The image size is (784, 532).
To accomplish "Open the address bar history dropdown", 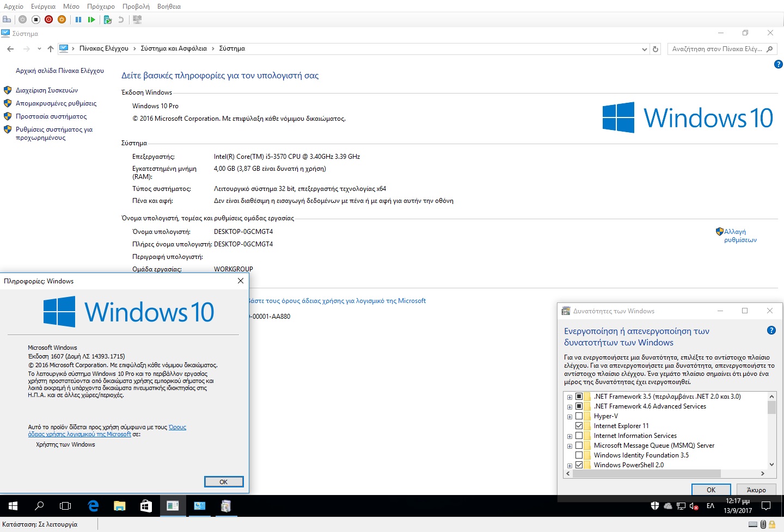I will coord(645,49).
